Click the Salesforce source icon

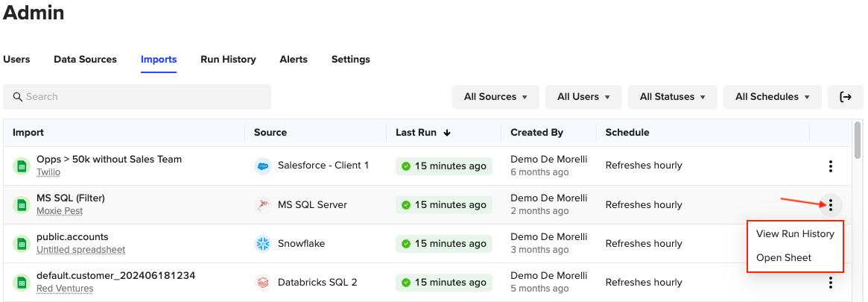(262, 166)
